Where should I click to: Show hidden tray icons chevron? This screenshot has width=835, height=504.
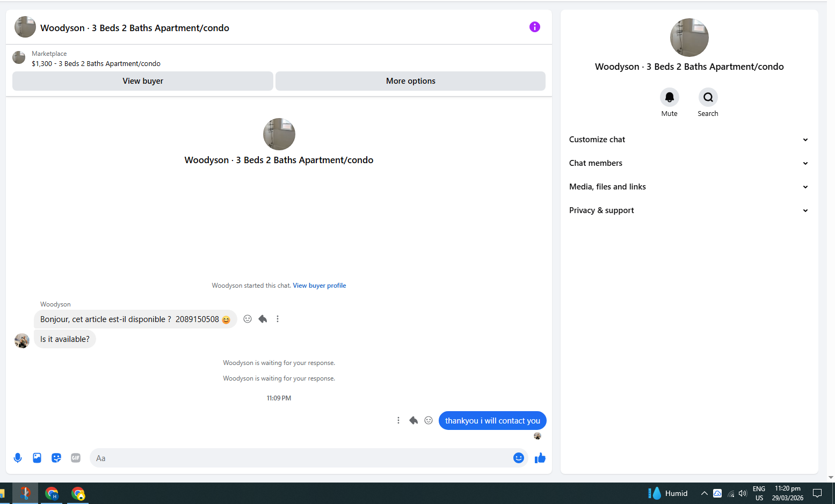point(704,493)
